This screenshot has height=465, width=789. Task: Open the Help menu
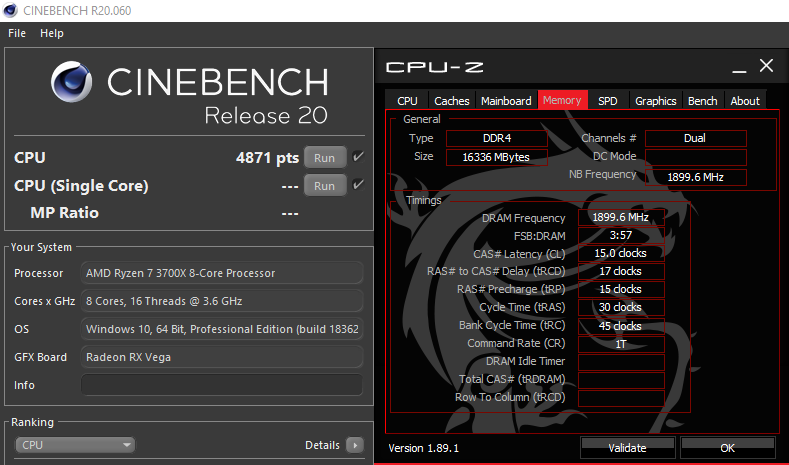click(x=52, y=33)
